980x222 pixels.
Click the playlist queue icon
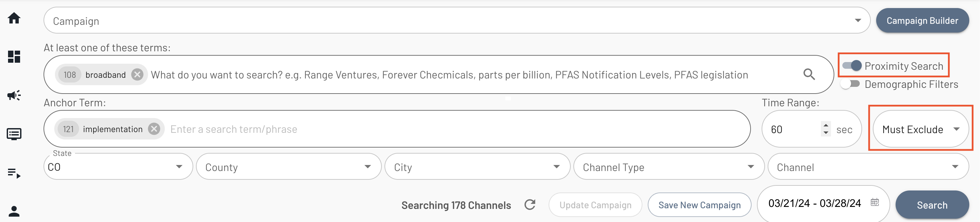click(x=14, y=173)
